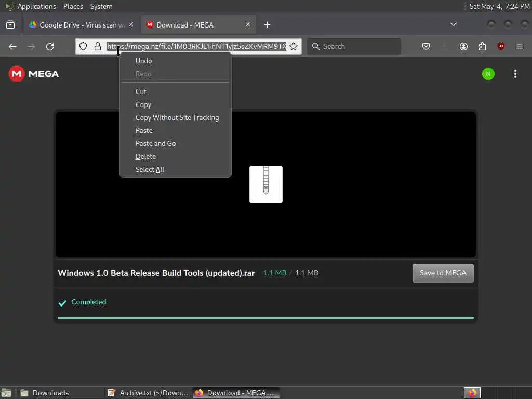This screenshot has height=399, width=532.
Task: Select Paste and Go
Action: (x=176, y=143)
